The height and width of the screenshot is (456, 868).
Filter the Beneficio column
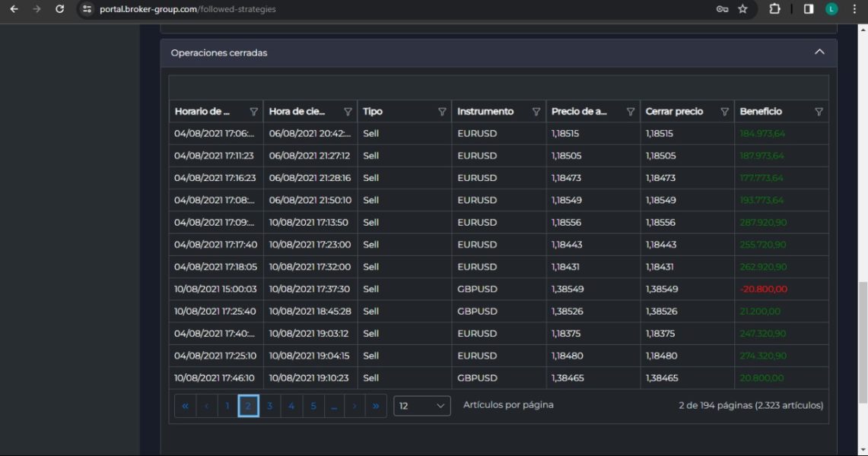[819, 112]
